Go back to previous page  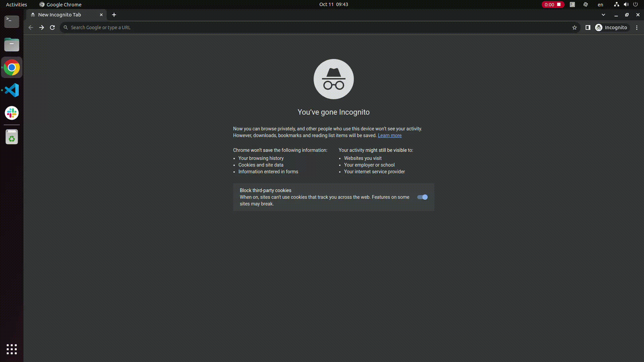click(x=31, y=27)
